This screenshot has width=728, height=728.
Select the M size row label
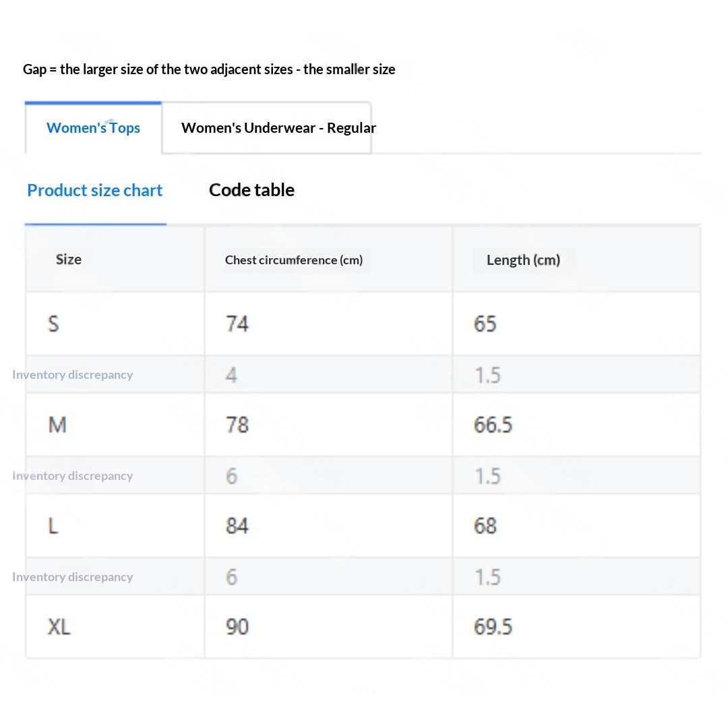[57, 425]
